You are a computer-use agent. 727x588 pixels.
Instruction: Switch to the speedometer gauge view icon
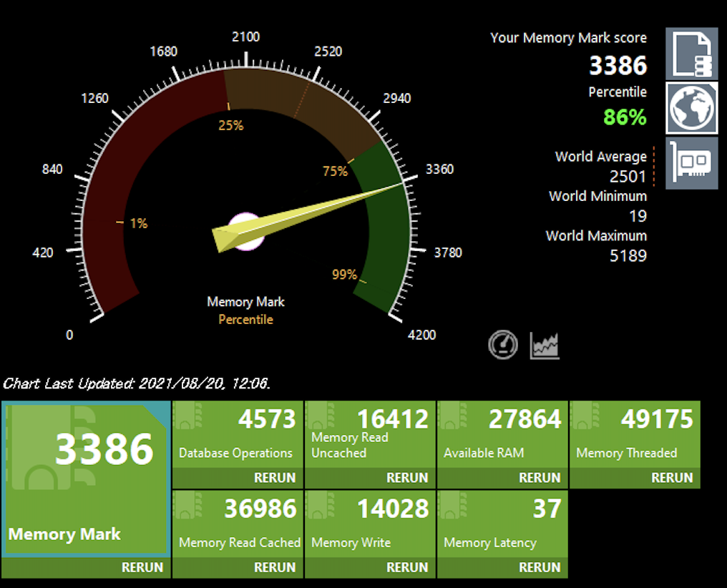coord(503,345)
